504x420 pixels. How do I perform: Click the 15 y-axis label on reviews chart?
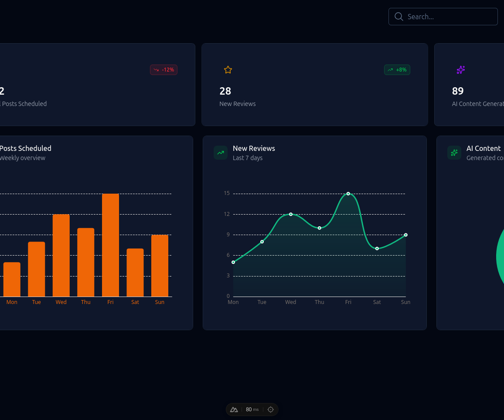(x=227, y=193)
